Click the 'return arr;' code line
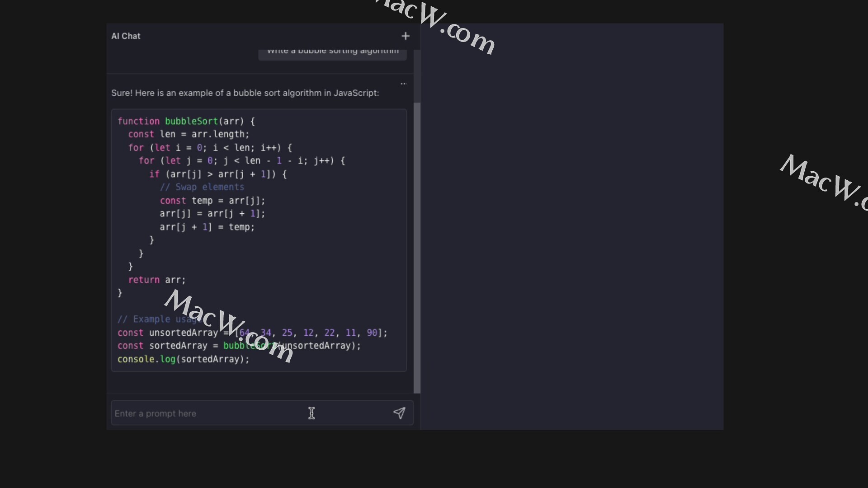The width and height of the screenshot is (868, 488). coord(157,280)
